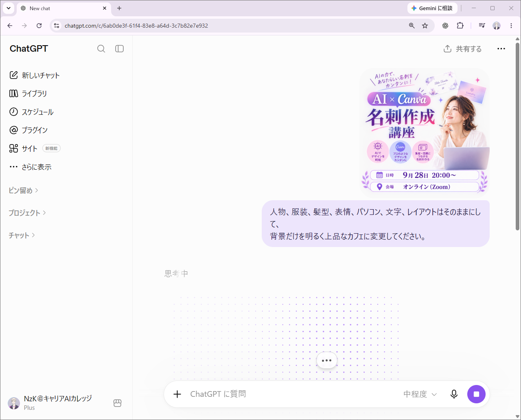
Task: Open the conversation options three-dot menu
Action: [501, 49]
